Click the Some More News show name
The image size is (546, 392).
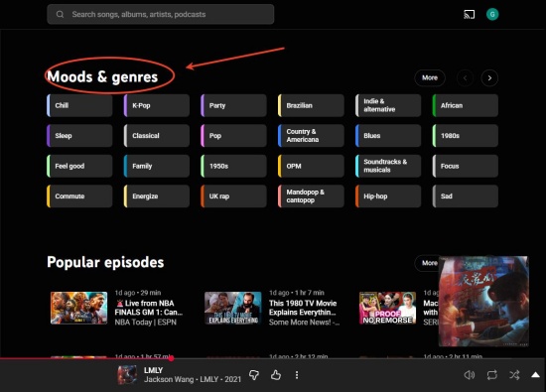(304, 323)
